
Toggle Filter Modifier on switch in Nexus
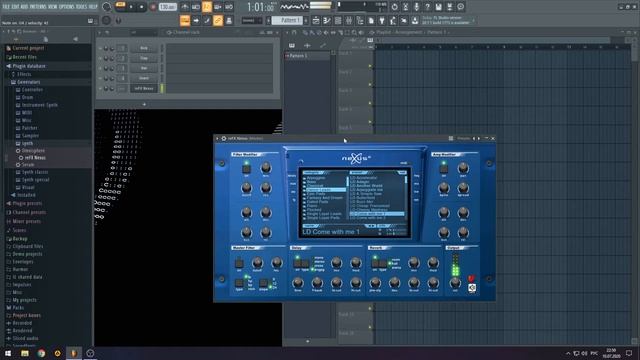246,168
